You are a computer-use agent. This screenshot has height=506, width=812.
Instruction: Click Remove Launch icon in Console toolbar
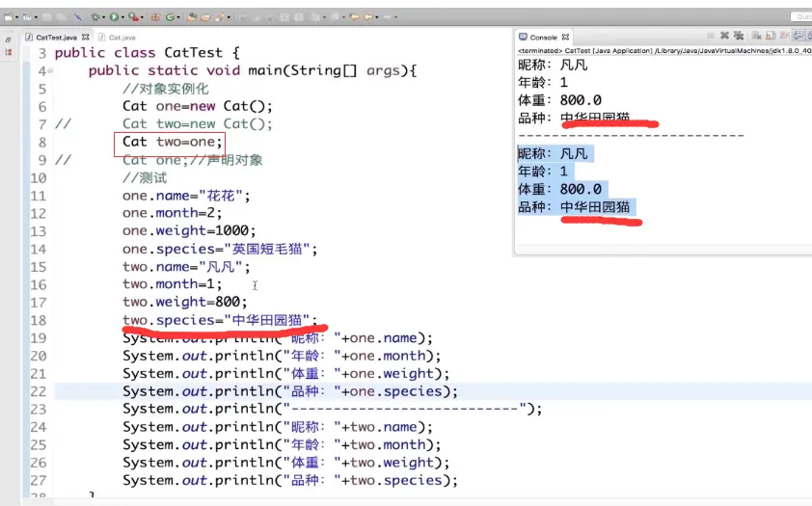(x=724, y=36)
